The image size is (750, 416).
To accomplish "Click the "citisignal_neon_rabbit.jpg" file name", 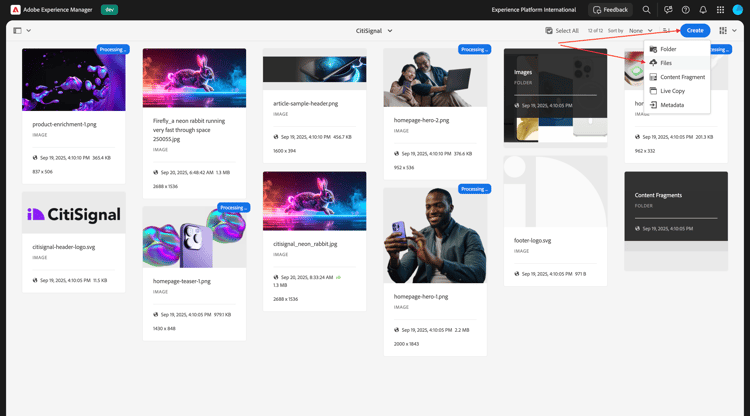I will click(305, 244).
